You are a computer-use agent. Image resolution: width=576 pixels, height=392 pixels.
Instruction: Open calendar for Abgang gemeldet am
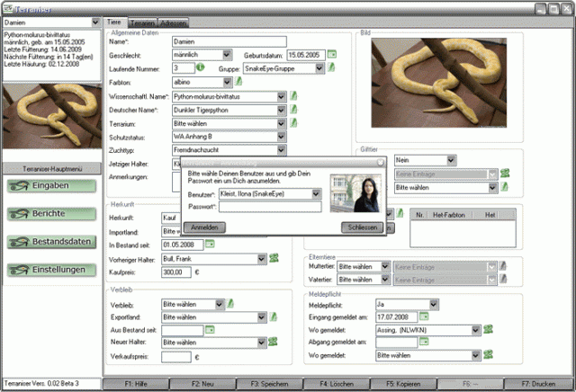tap(424, 342)
